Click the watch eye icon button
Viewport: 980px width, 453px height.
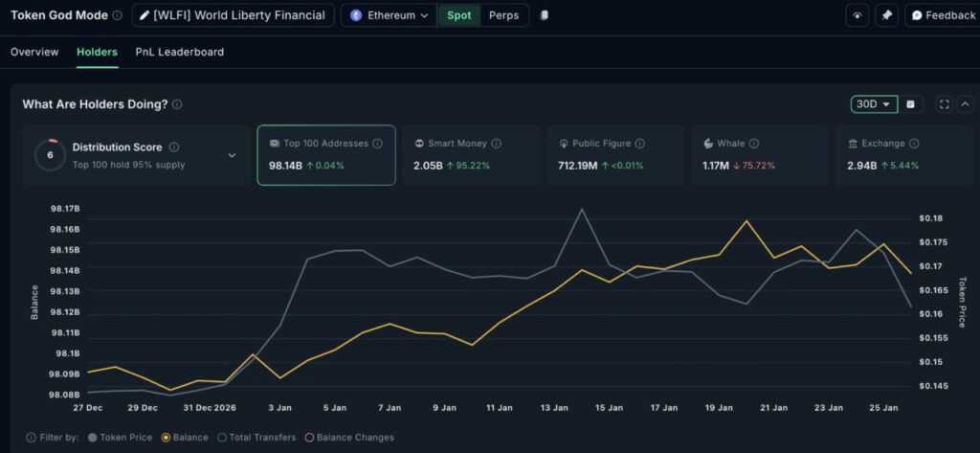click(x=857, y=15)
